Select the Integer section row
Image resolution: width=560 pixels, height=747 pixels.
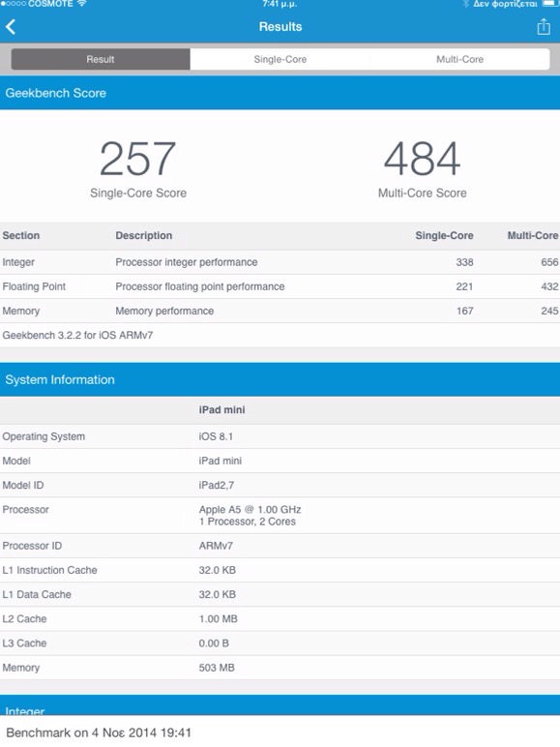(280, 262)
